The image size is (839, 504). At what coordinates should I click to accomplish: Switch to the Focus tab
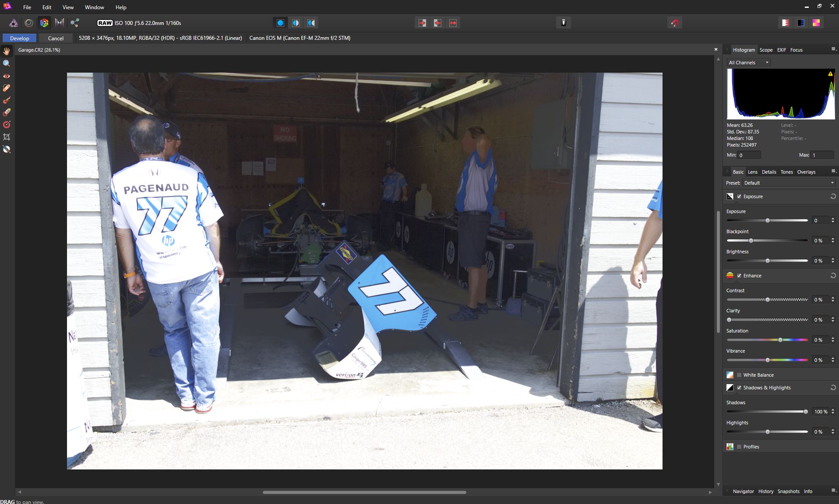coord(796,50)
